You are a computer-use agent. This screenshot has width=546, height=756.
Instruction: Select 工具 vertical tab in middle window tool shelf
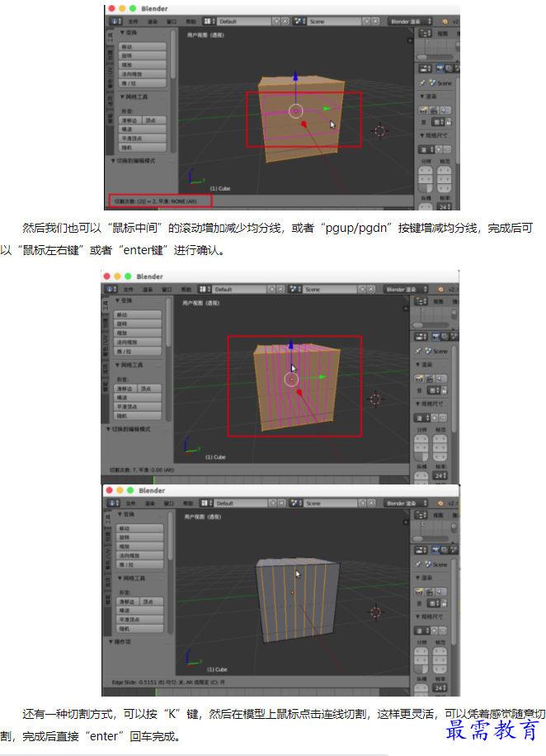pyautogui.click(x=106, y=305)
